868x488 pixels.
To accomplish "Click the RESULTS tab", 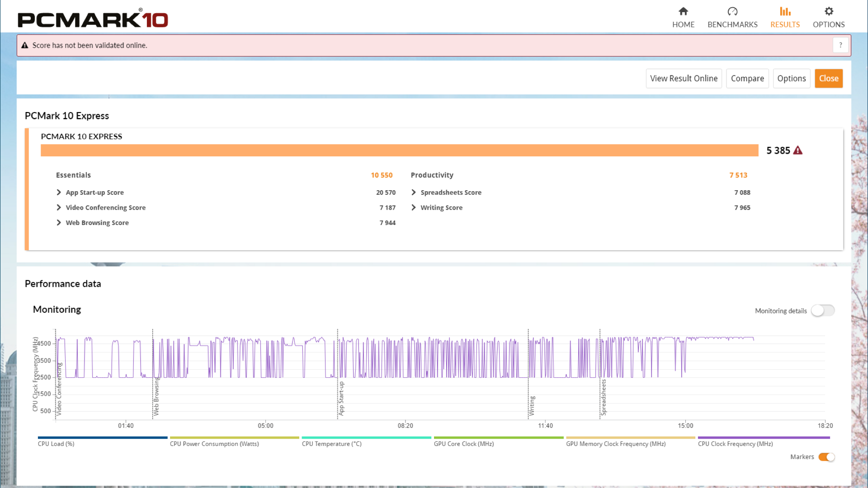I will click(x=785, y=17).
